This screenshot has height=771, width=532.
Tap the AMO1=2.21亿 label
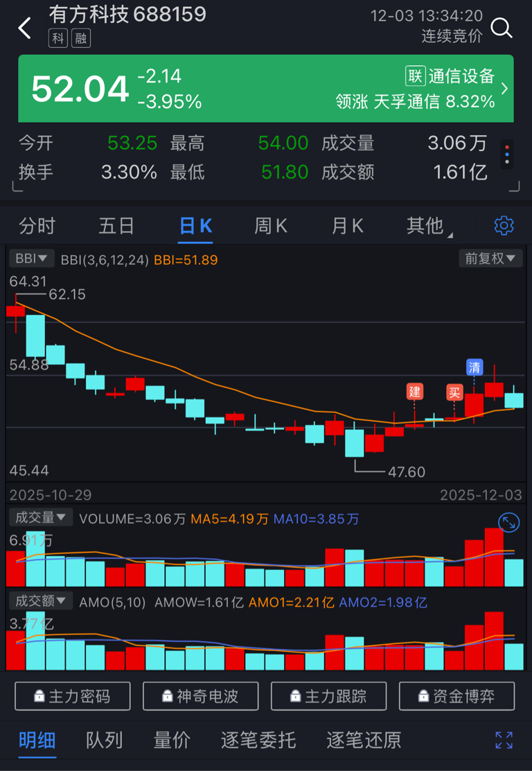tap(292, 603)
